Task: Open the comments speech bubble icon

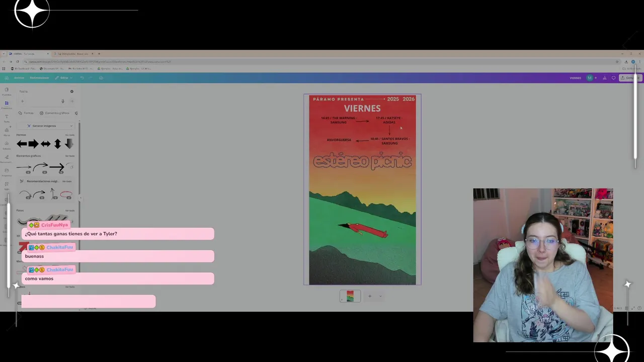Action: [x=613, y=78]
